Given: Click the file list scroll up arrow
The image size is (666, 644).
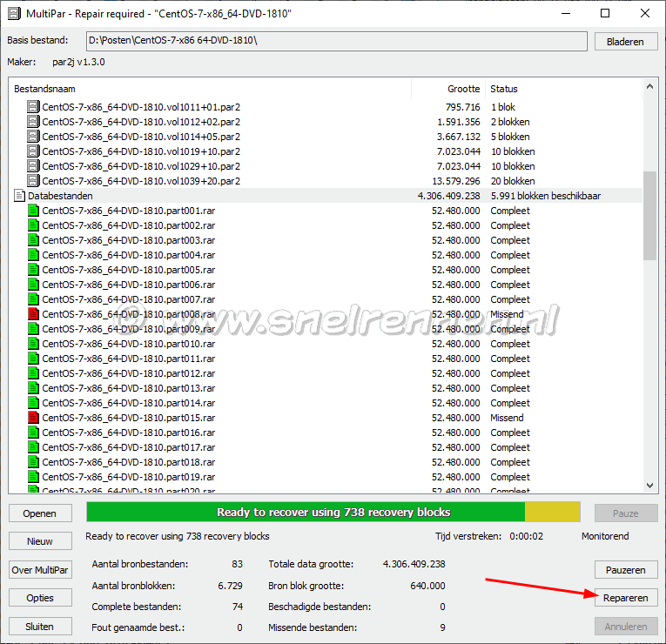Looking at the screenshot, I should pos(649,87).
